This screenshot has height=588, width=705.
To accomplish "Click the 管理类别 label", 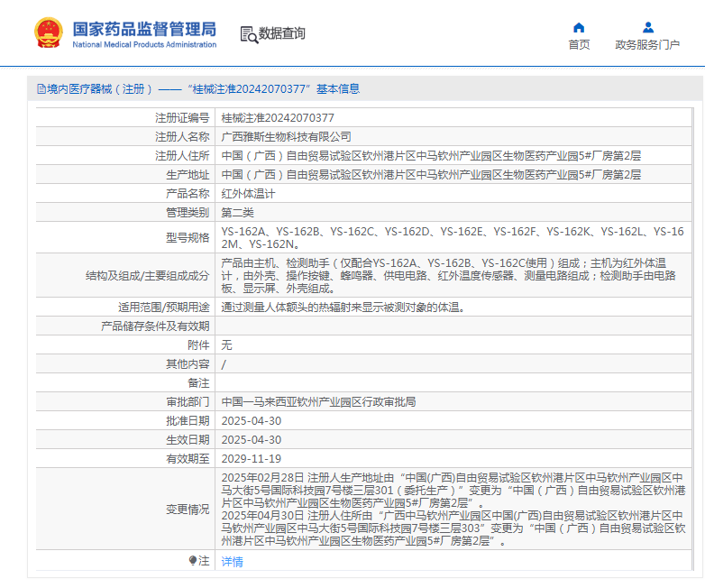I will coord(188,212).
